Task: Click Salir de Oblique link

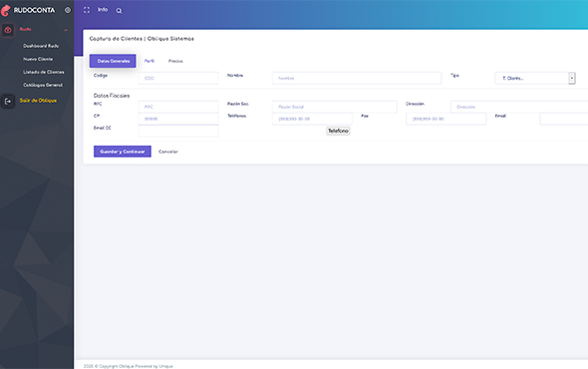Action: click(x=38, y=100)
